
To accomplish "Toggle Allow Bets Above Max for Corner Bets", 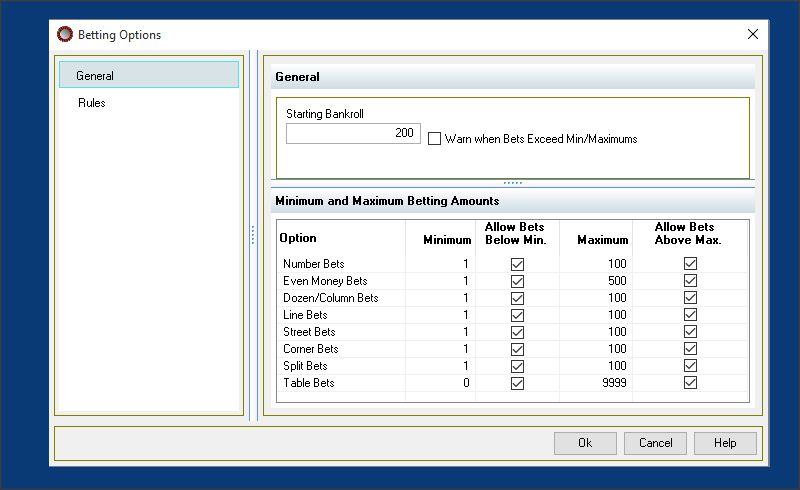I will (690, 349).
